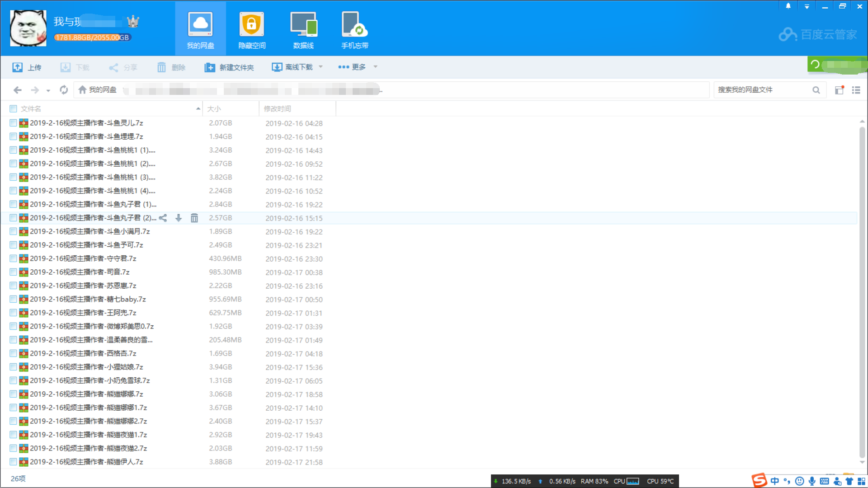Open the title bar dropdown menu arrow
Screen dimensions: 868x488
tap(807, 6)
